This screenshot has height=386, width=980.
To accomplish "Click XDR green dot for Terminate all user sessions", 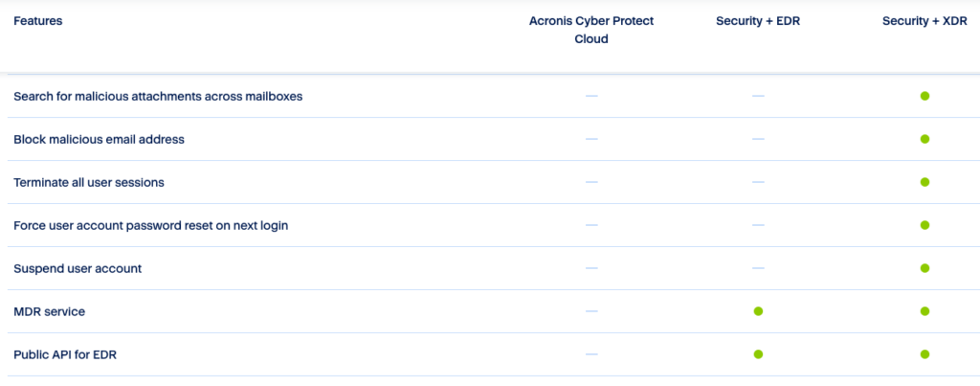I will [x=924, y=182].
